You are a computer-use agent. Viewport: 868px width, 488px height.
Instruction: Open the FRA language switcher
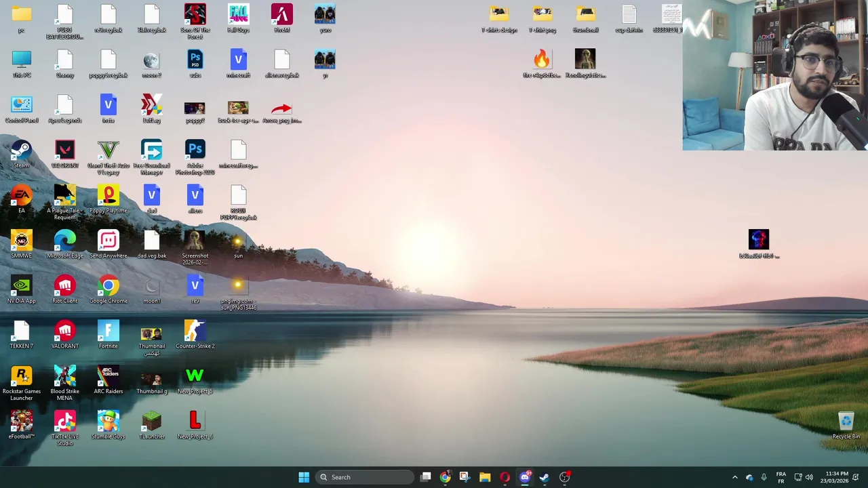tap(781, 477)
